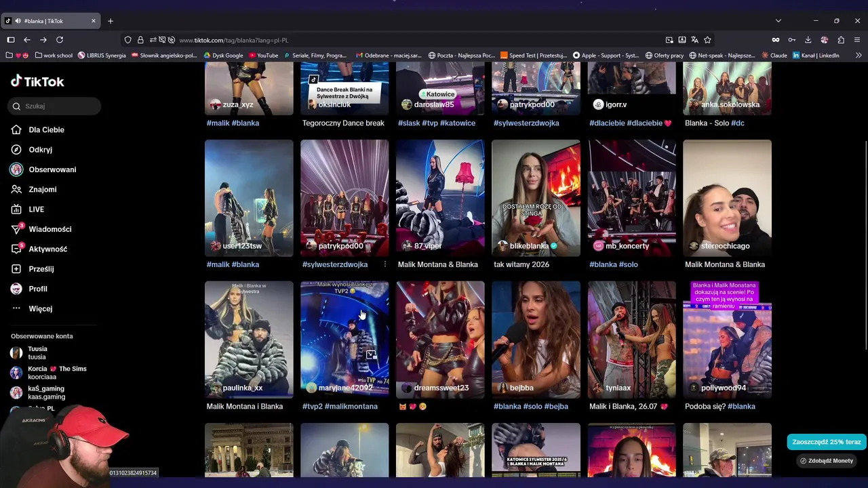
Task: Open new browser tab with plus
Action: tap(111, 21)
